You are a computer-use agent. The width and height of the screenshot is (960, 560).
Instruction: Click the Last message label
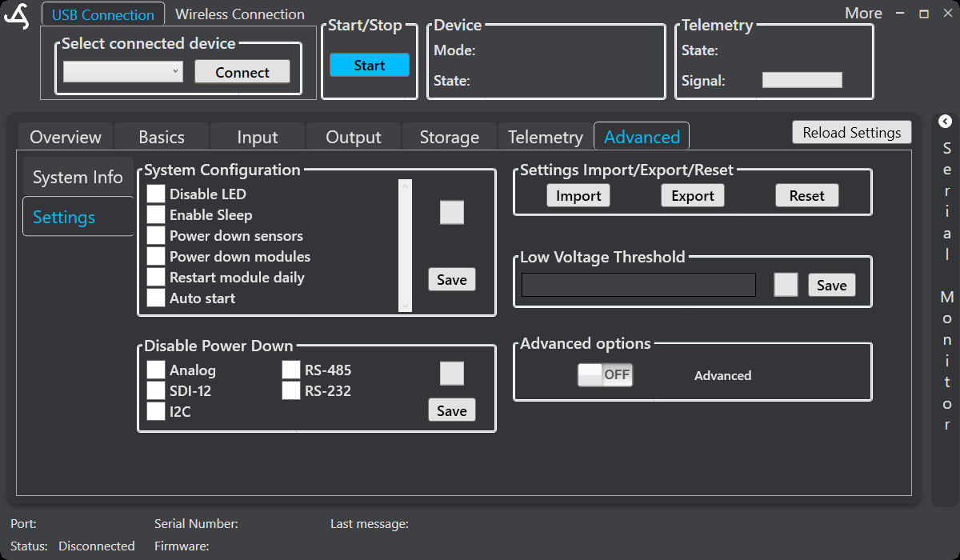(x=370, y=524)
